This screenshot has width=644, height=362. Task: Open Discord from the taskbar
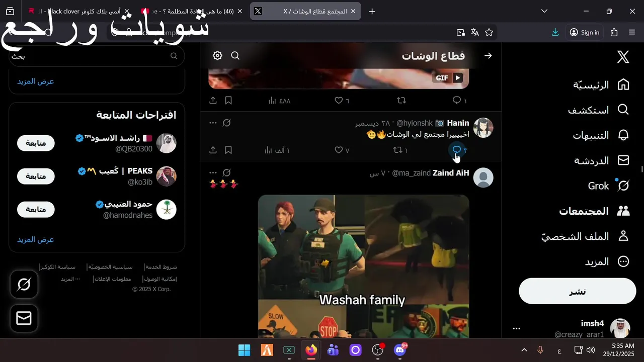click(x=400, y=350)
